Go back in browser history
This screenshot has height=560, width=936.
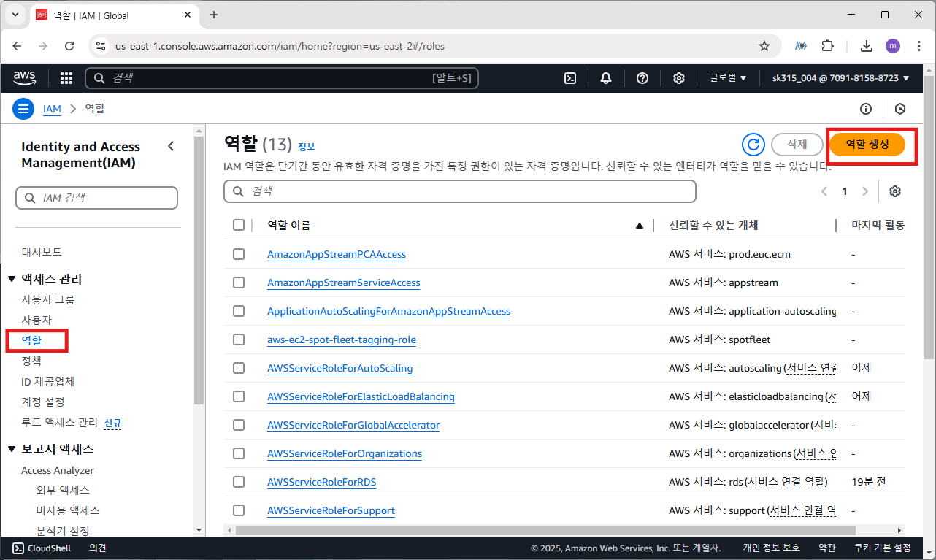[18, 46]
